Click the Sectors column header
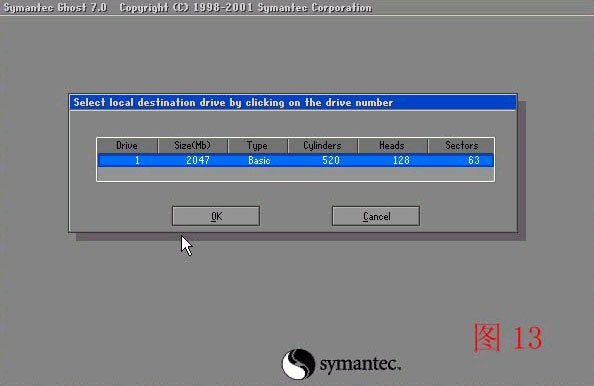 point(461,145)
